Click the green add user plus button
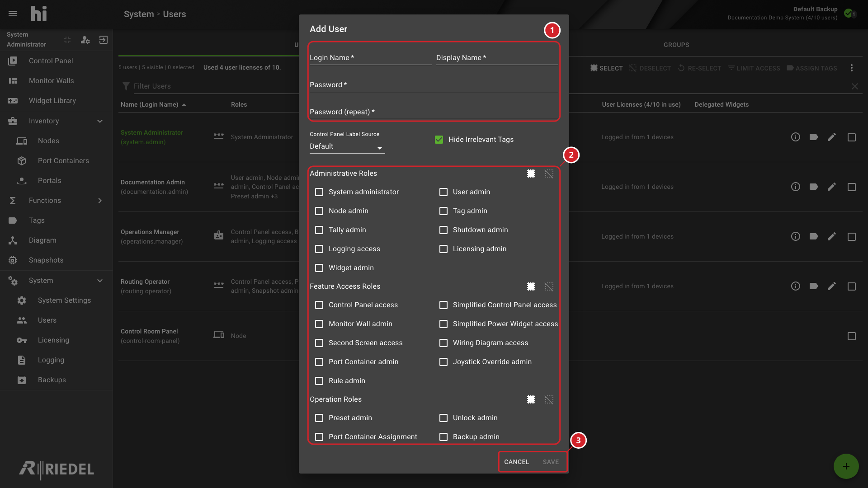The height and width of the screenshot is (488, 868). pos(846,466)
